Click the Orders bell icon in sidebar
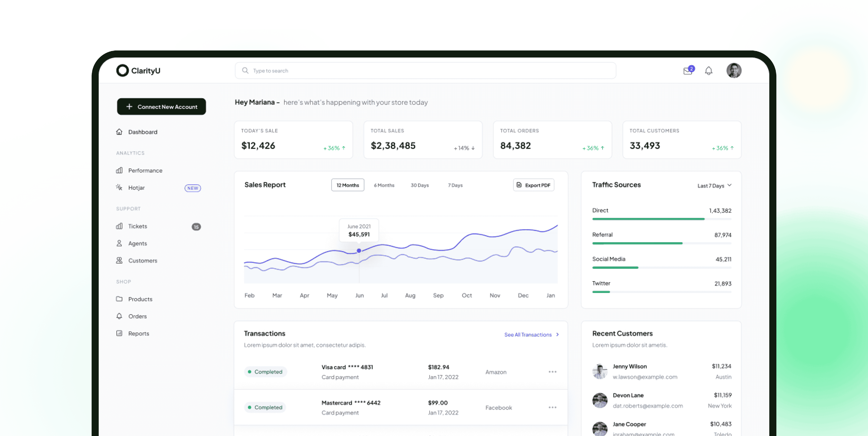The width and height of the screenshot is (868, 436). click(x=119, y=316)
